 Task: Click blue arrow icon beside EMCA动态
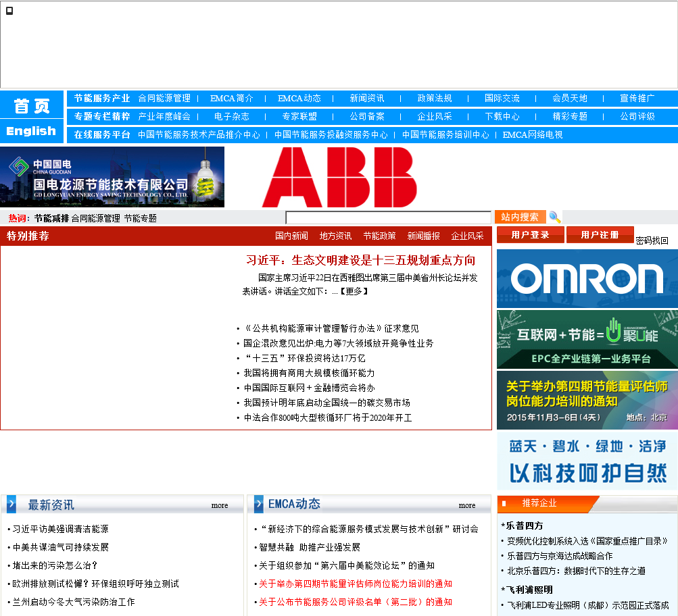(x=259, y=504)
